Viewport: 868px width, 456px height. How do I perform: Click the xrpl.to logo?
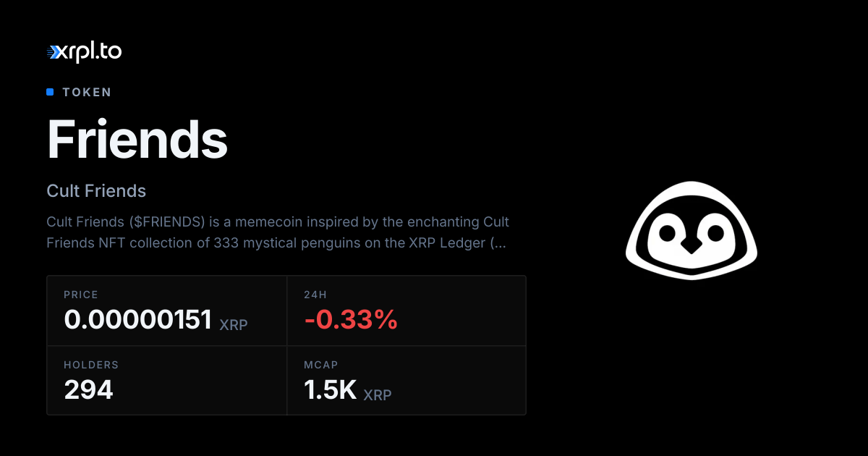click(x=84, y=51)
